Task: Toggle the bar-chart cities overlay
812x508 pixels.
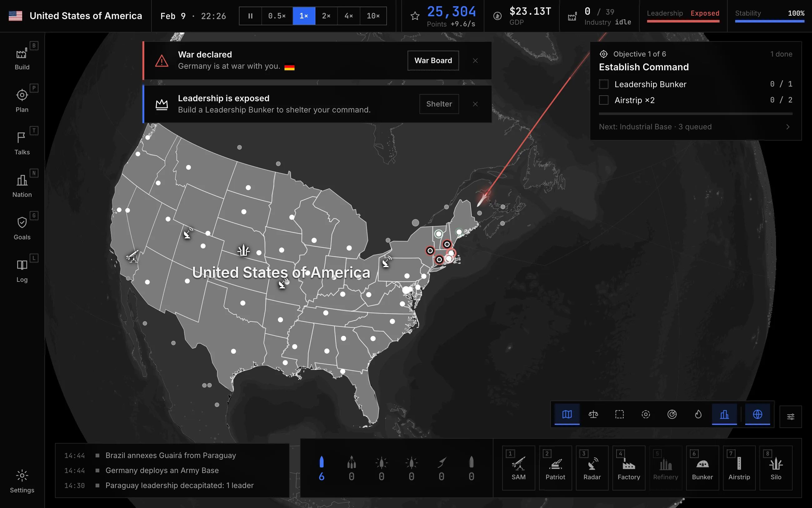Action: (x=724, y=414)
